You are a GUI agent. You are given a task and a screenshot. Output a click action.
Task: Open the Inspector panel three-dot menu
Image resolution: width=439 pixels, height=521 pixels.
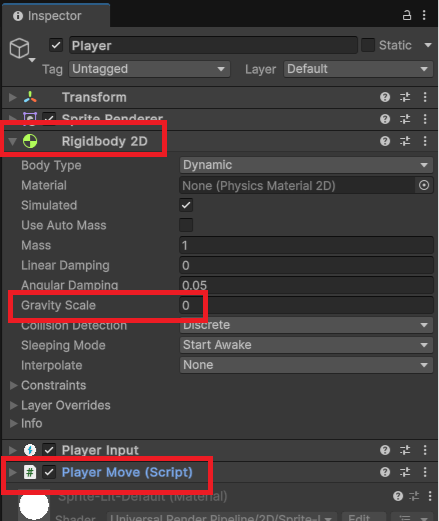click(x=424, y=15)
